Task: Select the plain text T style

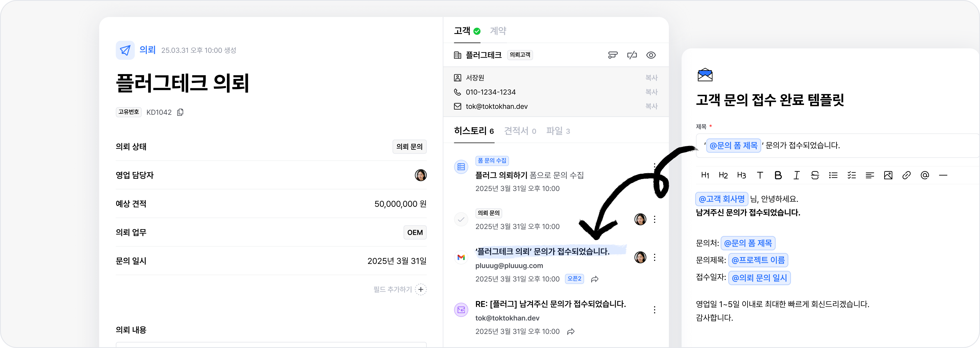Action: coord(760,175)
